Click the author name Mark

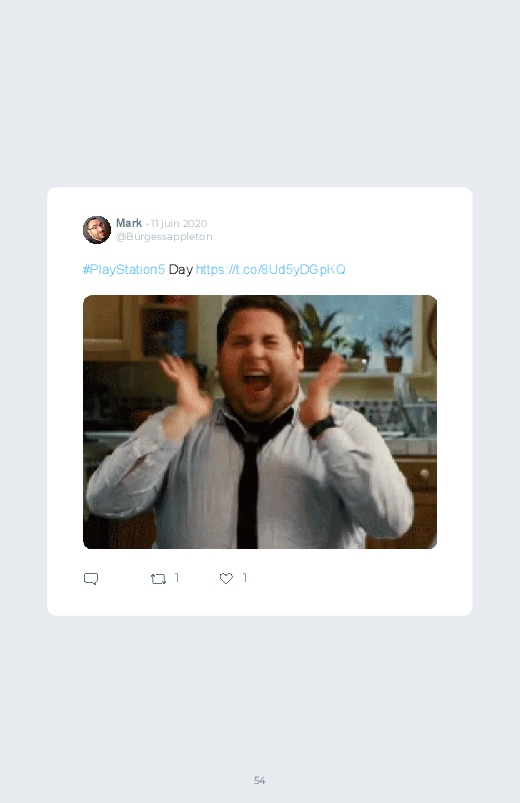[129, 223]
